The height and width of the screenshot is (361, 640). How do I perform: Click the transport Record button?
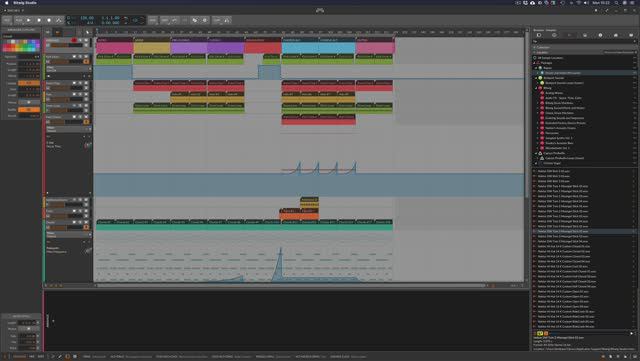(x=49, y=20)
